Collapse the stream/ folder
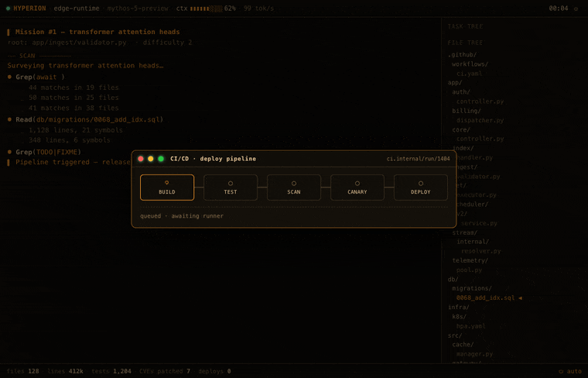The height and width of the screenshot is (378, 588). (465, 232)
